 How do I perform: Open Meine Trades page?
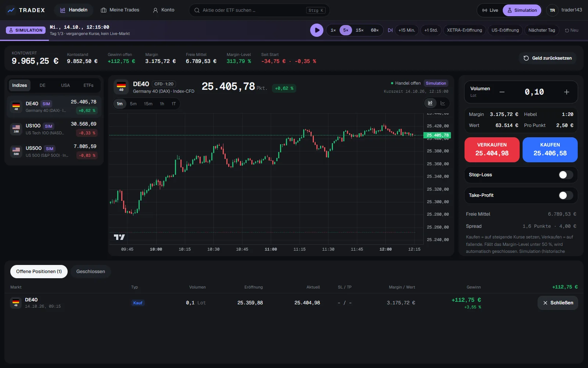(120, 10)
